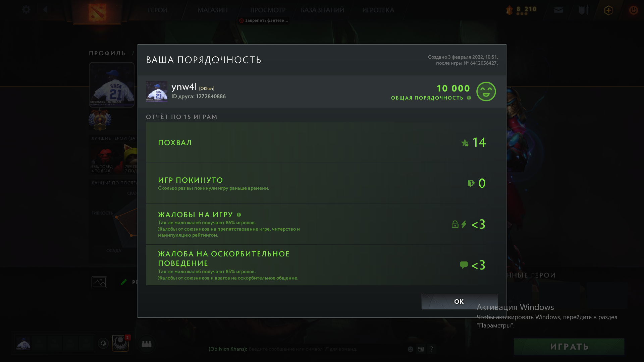Confirm dialog with OK button
The width and height of the screenshot is (644, 362).
click(x=460, y=302)
